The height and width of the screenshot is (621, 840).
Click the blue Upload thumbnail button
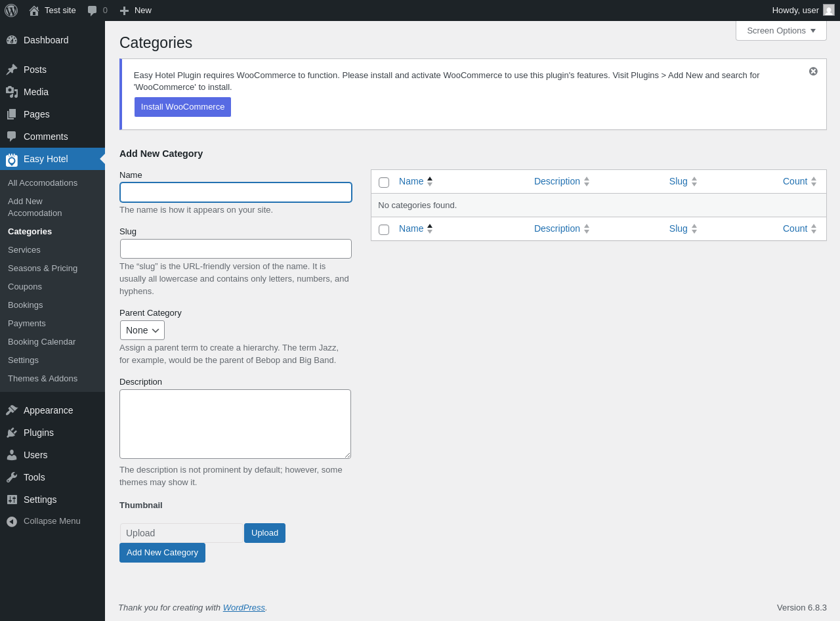click(264, 533)
